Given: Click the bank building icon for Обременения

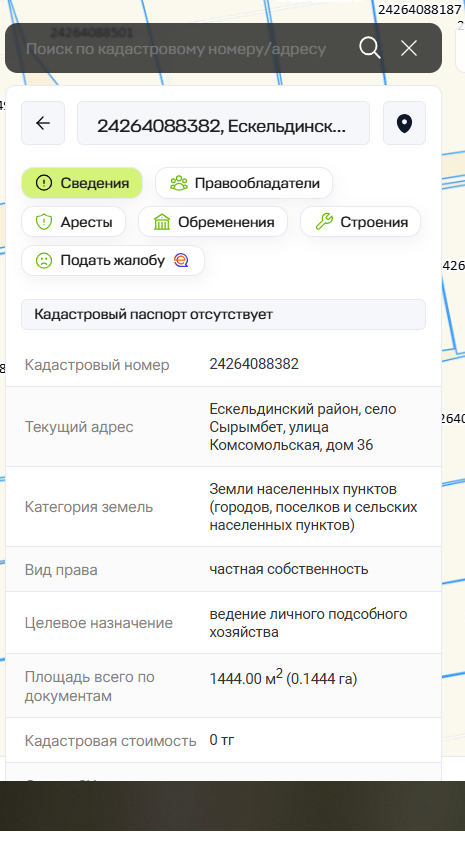Looking at the screenshot, I should click(162, 222).
